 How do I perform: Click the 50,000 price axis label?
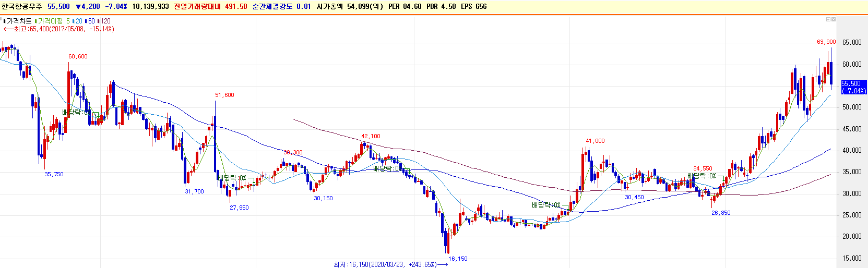(x=852, y=107)
